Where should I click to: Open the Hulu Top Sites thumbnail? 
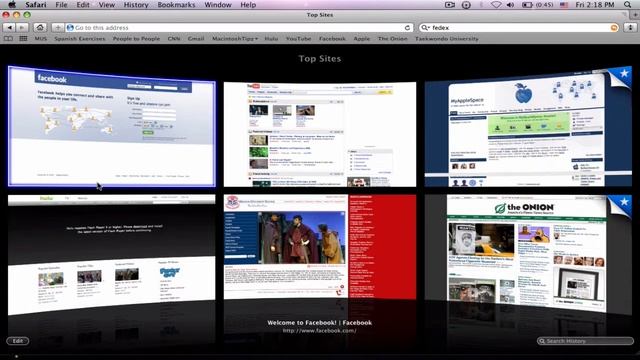(112, 254)
